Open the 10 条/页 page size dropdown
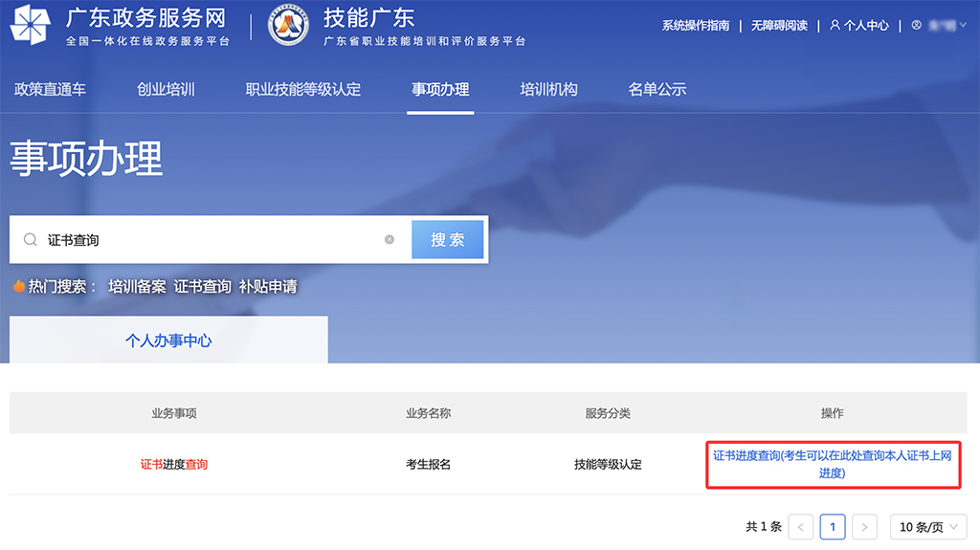This screenshot has height=550, width=980. 927,527
